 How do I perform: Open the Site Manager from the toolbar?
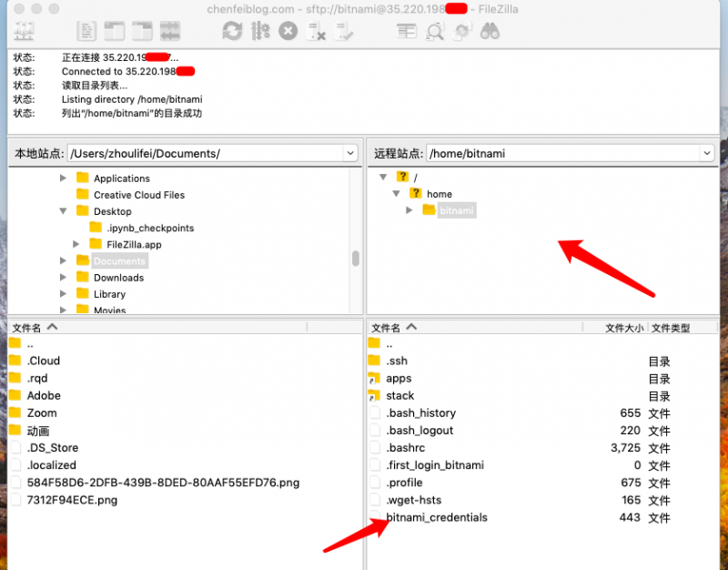click(x=24, y=32)
